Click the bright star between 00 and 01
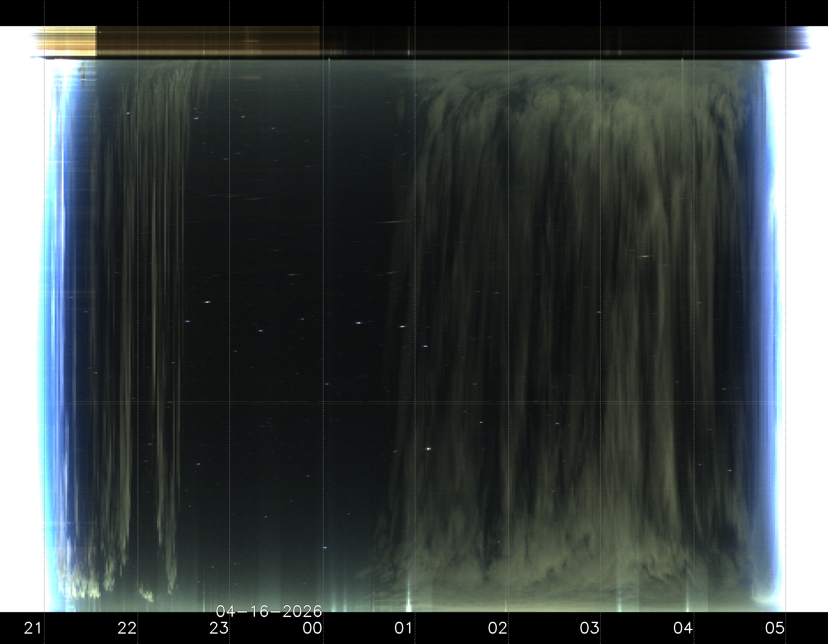 (359, 323)
